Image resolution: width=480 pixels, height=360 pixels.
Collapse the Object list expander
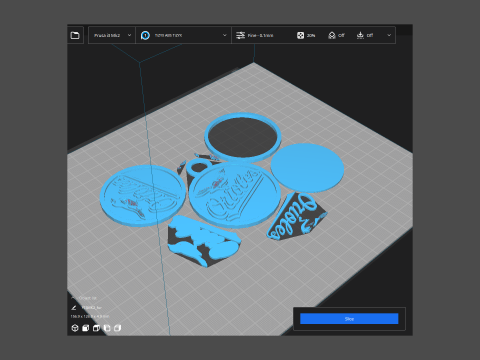[x=73, y=298]
